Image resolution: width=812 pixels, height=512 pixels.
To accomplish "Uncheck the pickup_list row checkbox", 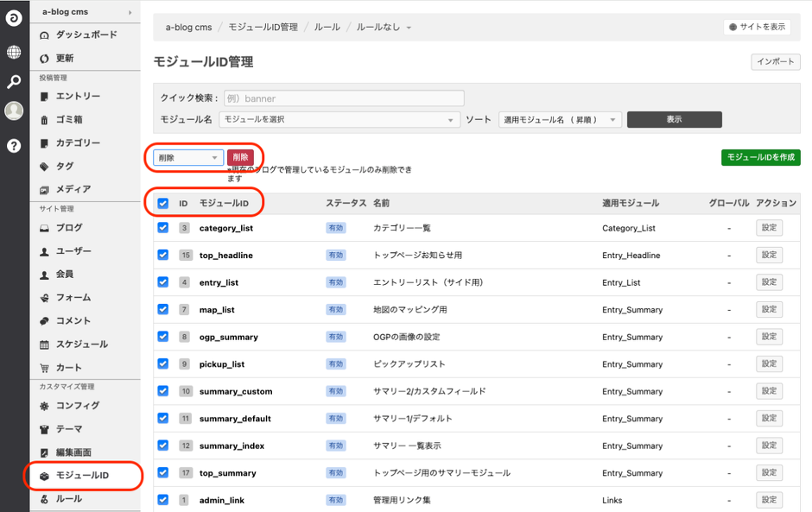I will pyautogui.click(x=163, y=363).
